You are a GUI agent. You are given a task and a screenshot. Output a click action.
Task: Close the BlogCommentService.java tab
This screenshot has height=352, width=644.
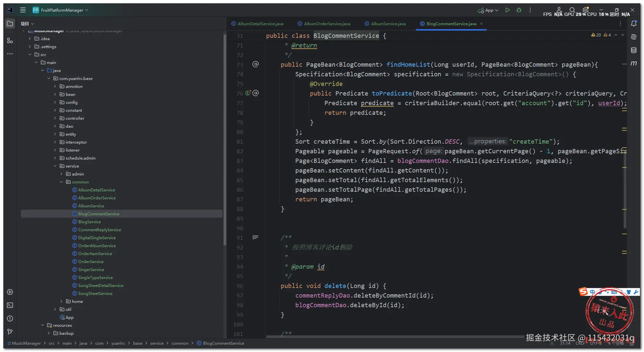[481, 24]
